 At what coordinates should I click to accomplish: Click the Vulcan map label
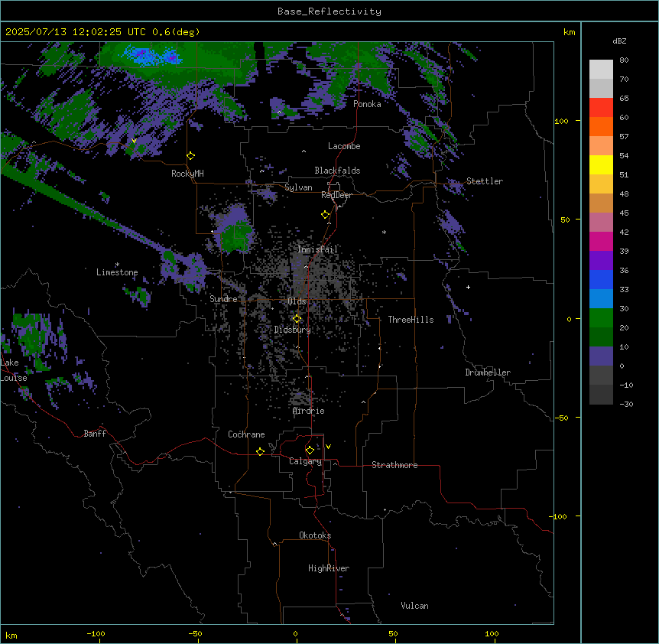pos(415,606)
